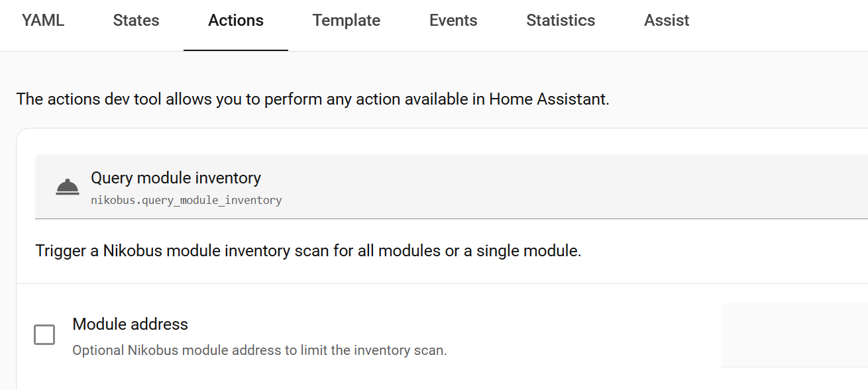868x390 pixels.
Task: Open the YAML tab
Action: pos(43,21)
